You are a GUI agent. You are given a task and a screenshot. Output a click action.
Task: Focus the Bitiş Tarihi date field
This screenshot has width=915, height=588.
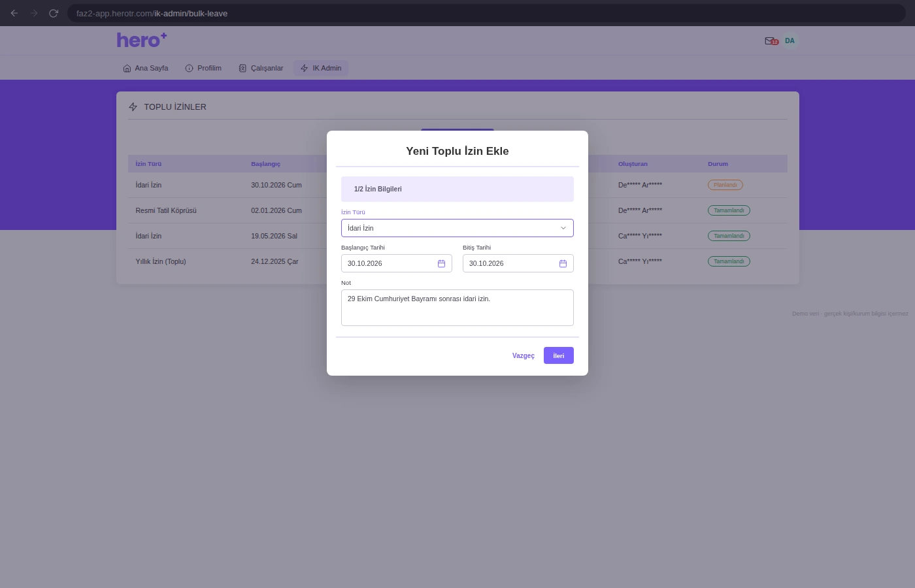[518, 263]
